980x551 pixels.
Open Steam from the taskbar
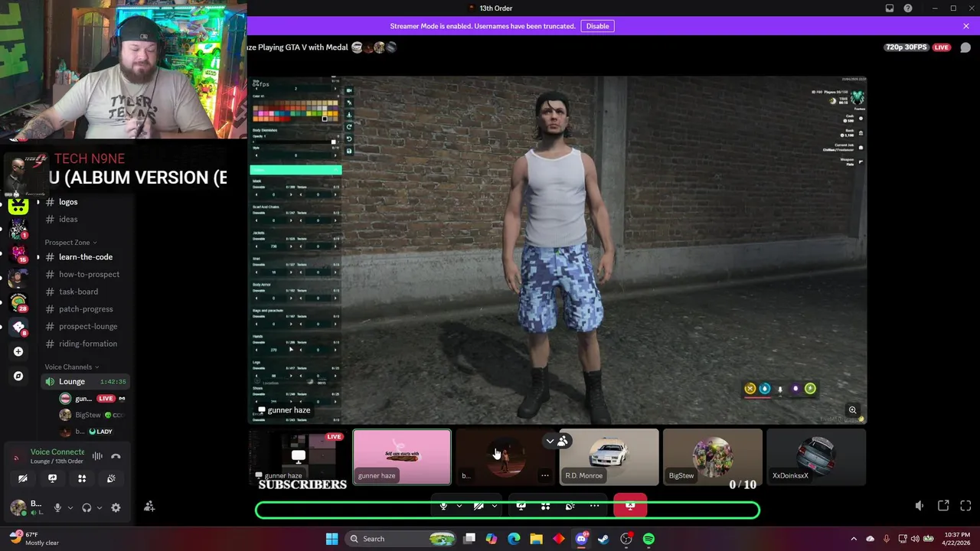pos(603,539)
